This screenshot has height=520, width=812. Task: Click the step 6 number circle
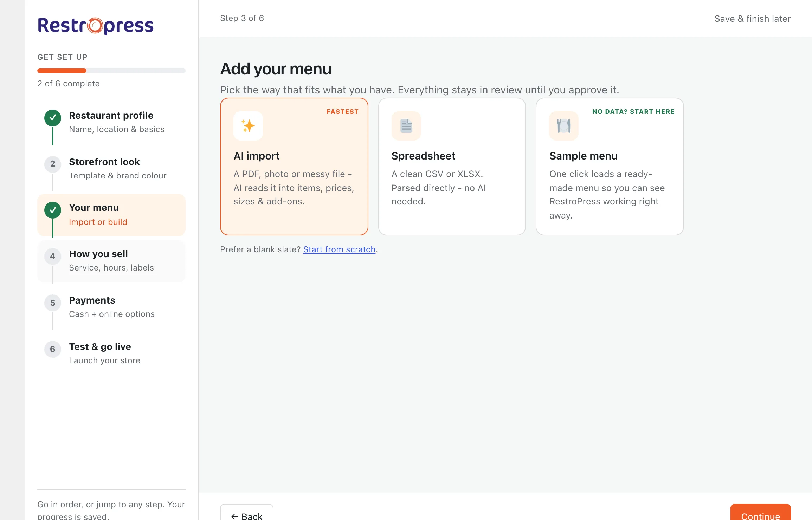[x=53, y=349]
